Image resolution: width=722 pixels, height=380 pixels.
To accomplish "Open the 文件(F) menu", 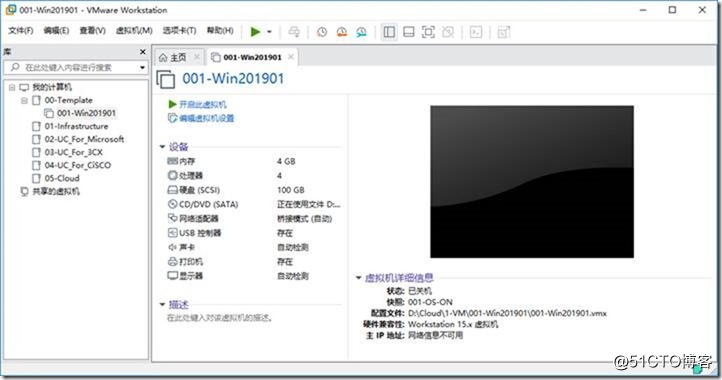I will [21, 30].
